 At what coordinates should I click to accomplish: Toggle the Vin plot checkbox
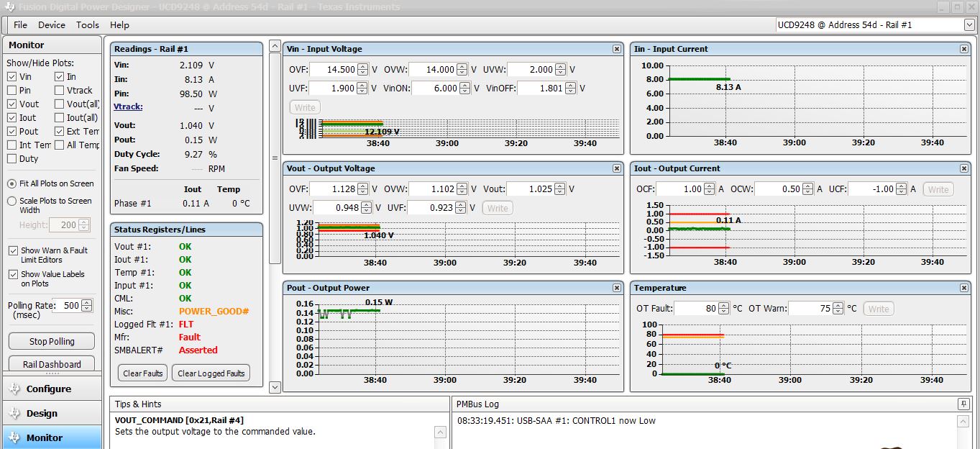click(x=12, y=76)
